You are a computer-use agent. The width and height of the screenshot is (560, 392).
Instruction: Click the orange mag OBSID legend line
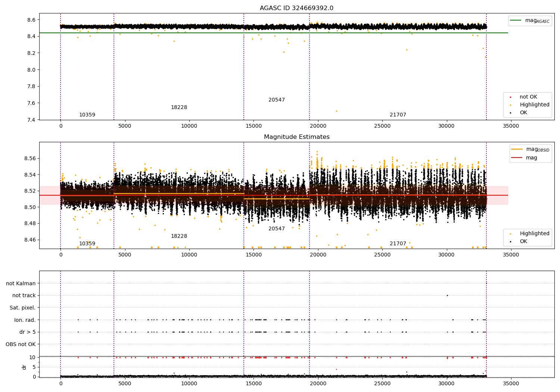pos(517,149)
